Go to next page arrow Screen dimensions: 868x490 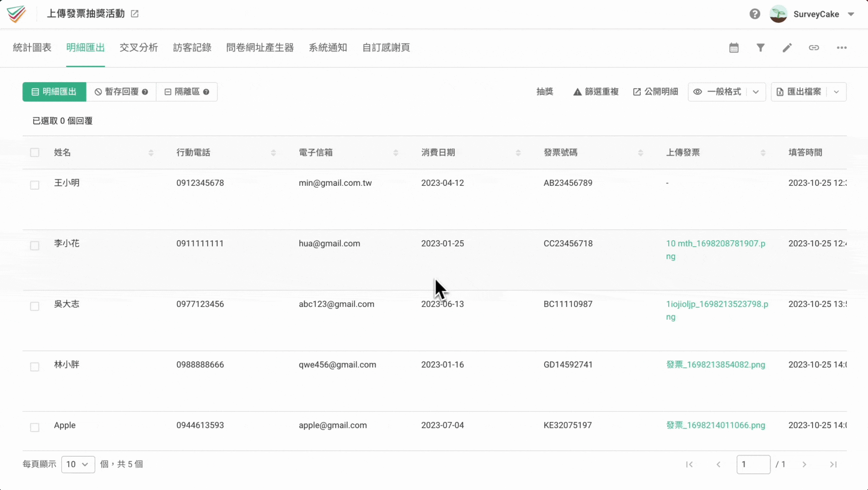pyautogui.click(x=804, y=465)
